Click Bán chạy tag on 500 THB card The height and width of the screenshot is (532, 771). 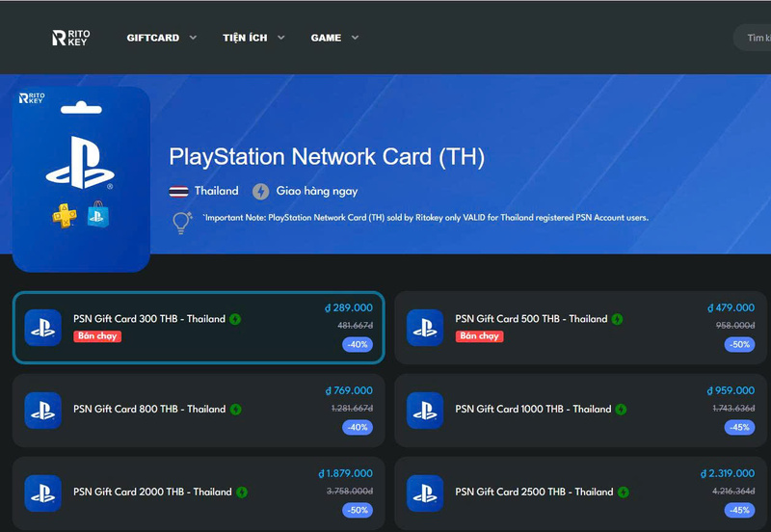pos(479,335)
